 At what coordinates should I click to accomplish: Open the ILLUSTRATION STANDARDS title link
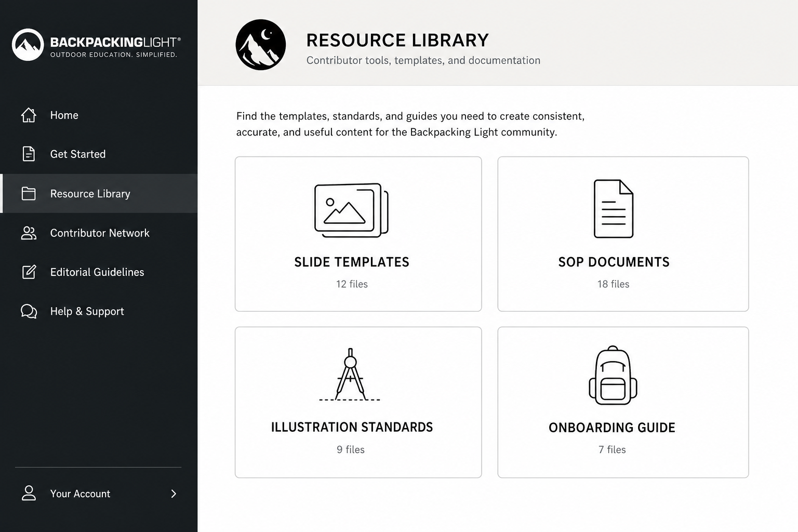(x=352, y=427)
